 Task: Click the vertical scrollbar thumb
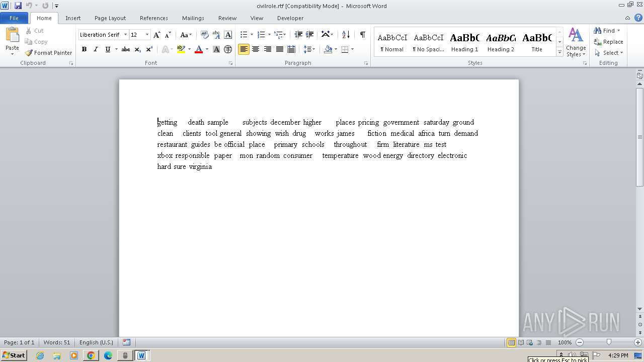tap(640, 137)
